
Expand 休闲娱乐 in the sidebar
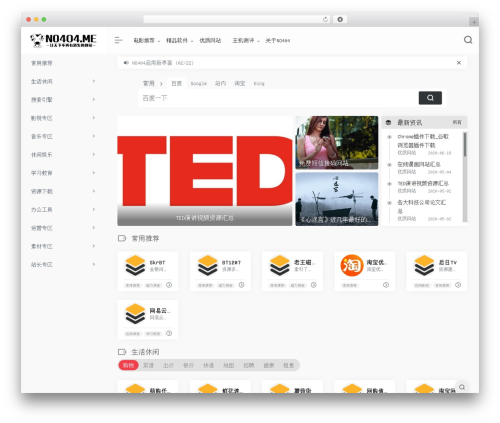(x=63, y=155)
